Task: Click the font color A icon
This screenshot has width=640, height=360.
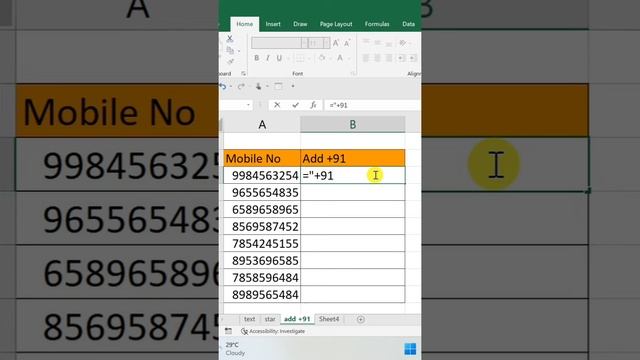Action: coord(340,58)
